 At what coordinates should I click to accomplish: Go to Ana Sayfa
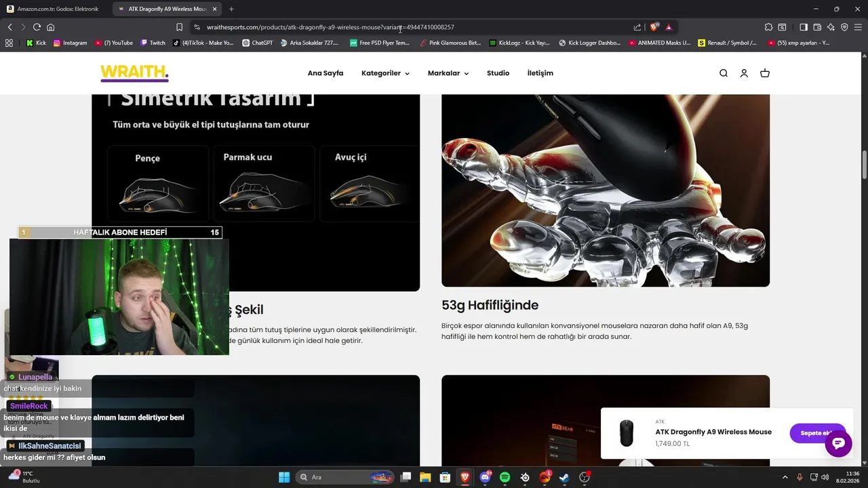pyautogui.click(x=325, y=73)
